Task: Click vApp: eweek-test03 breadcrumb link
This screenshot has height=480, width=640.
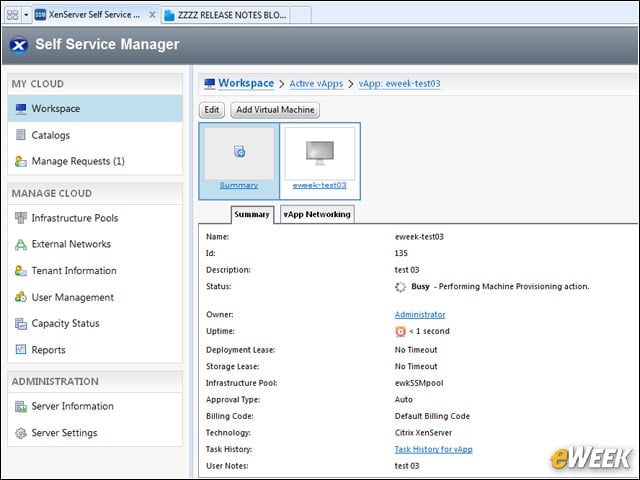Action: pyautogui.click(x=399, y=84)
